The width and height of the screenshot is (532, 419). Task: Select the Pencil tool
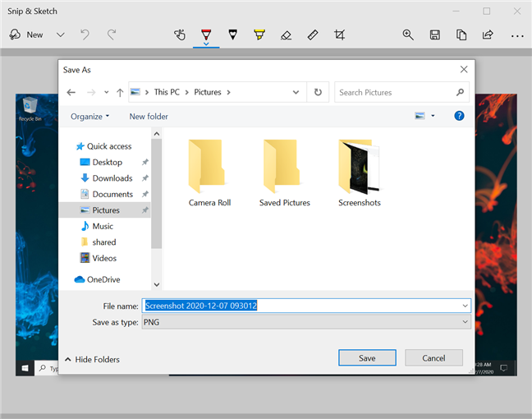tap(232, 35)
